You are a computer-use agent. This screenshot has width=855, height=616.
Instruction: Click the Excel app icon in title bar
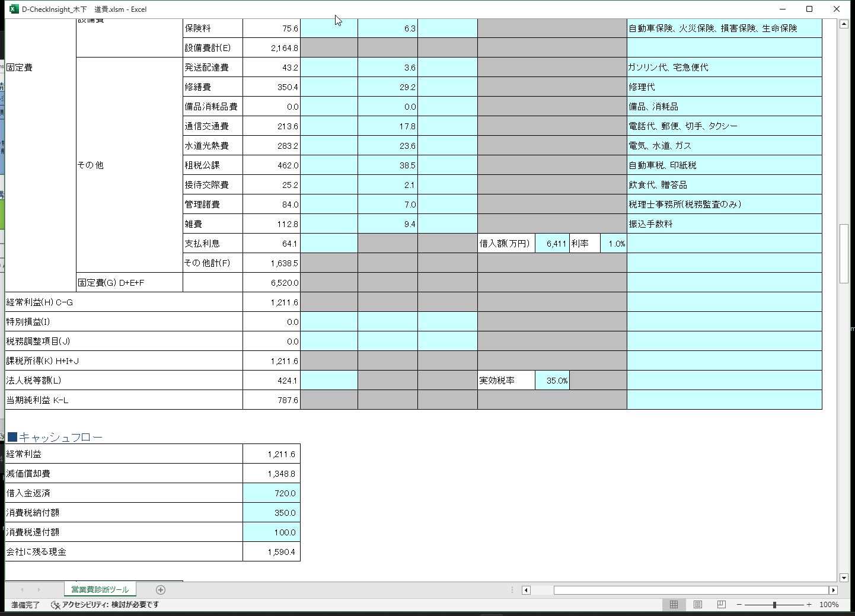(14, 9)
